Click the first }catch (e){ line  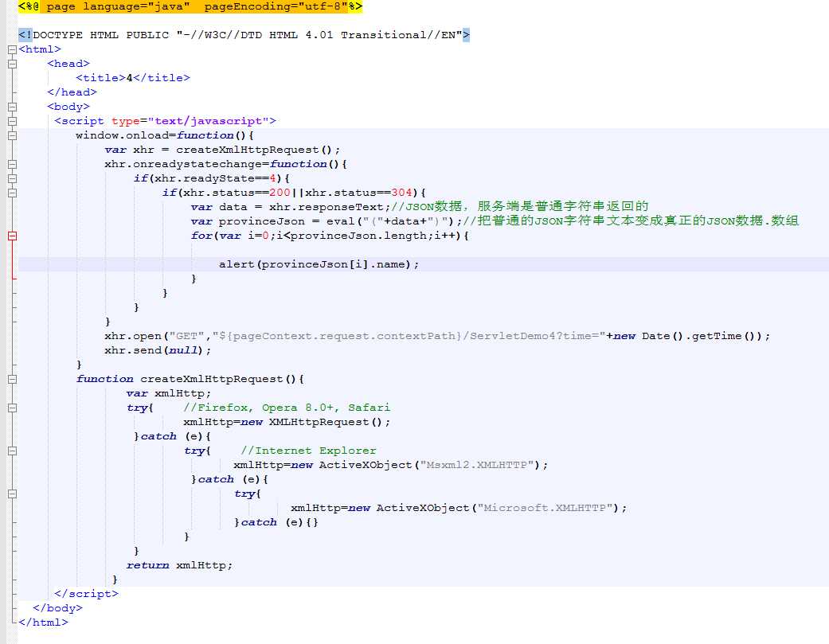[172, 436]
